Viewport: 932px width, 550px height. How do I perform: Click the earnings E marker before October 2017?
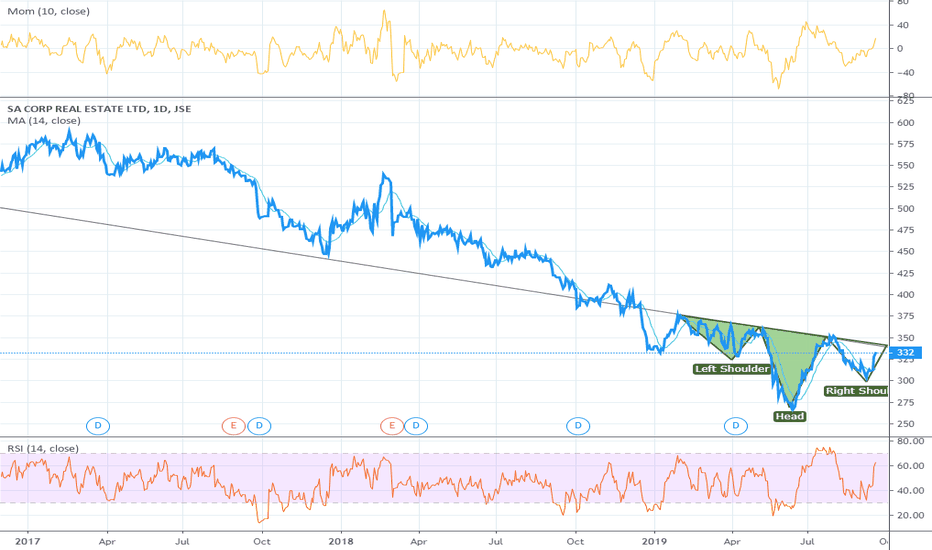tap(234, 426)
